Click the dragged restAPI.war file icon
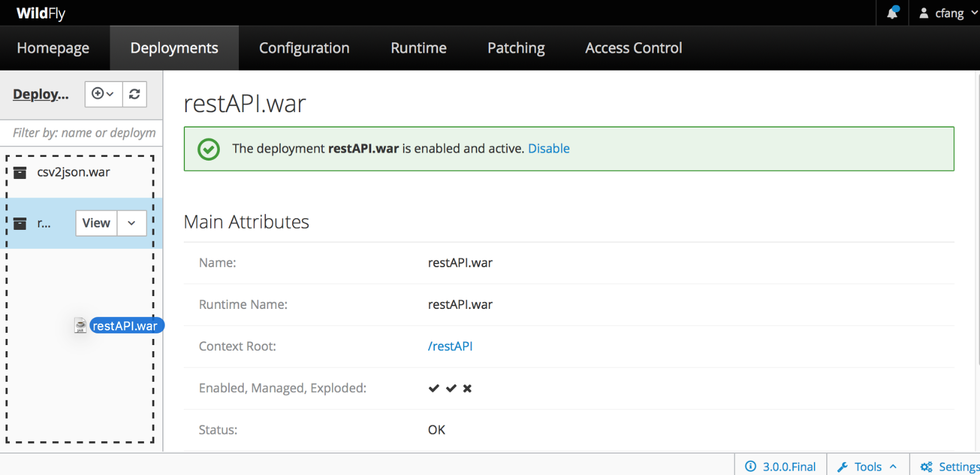 [80, 325]
